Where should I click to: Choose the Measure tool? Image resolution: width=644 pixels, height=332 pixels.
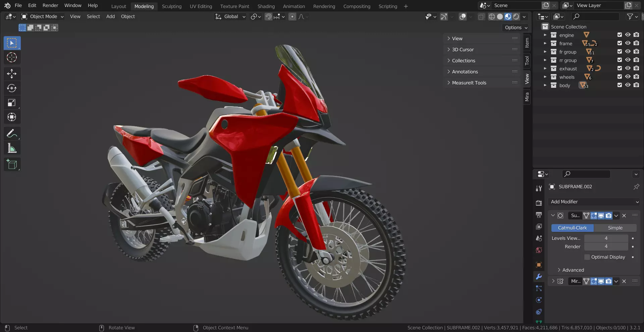(12, 148)
